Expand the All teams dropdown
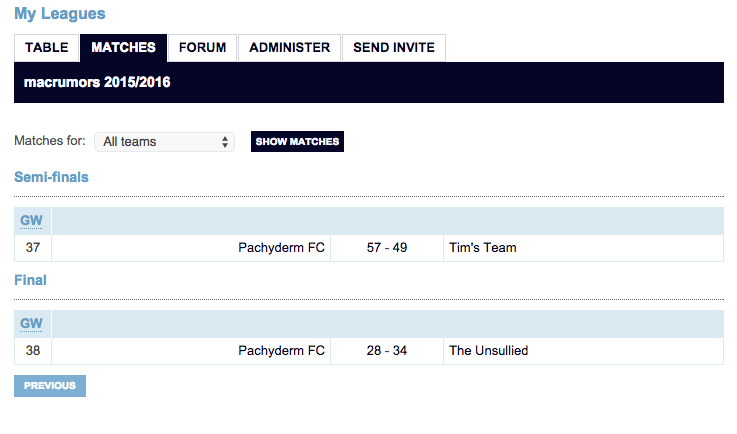Screen dimensions: 737x434 tap(165, 142)
